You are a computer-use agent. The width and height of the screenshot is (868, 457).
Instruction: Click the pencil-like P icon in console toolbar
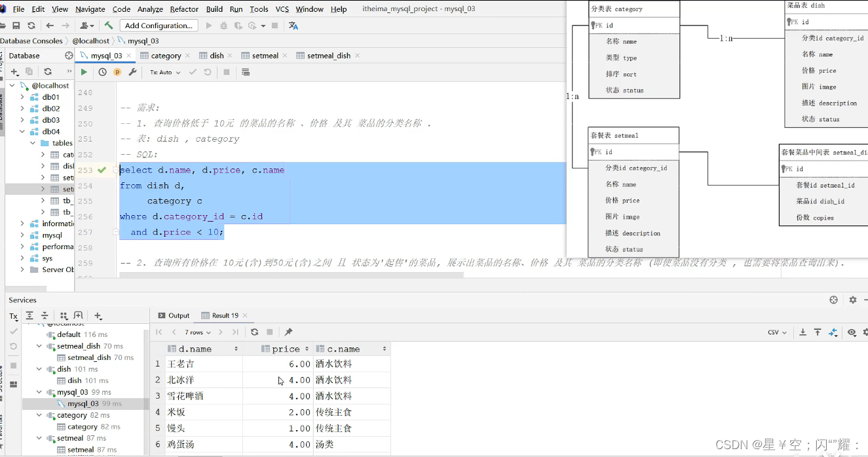pyautogui.click(x=117, y=72)
